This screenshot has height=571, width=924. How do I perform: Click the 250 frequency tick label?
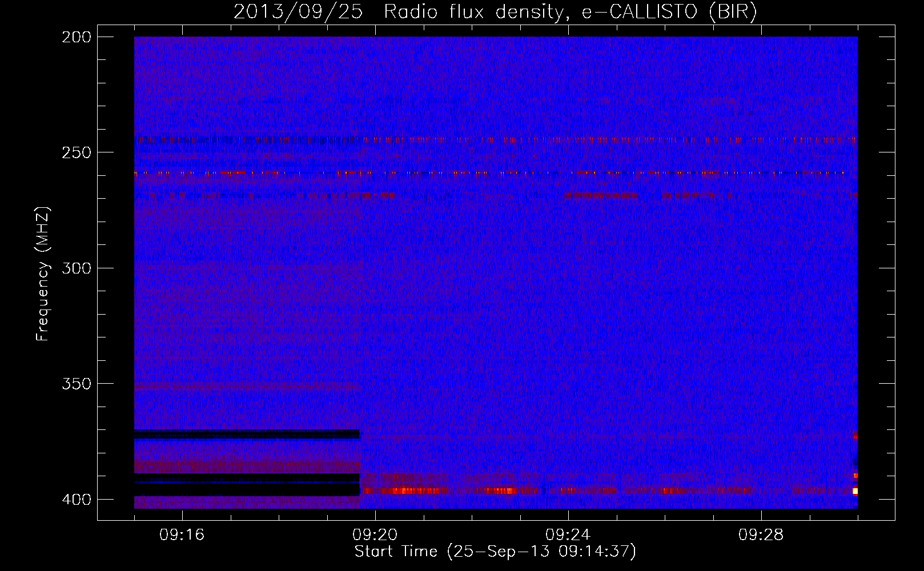coord(77,152)
